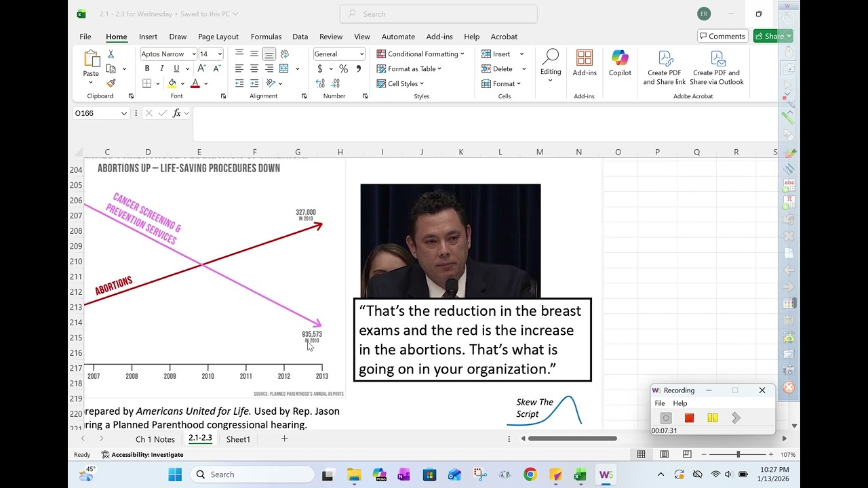The width and height of the screenshot is (868, 488).
Task: Cut selection with the scissors icon
Action: pyautogui.click(x=111, y=54)
